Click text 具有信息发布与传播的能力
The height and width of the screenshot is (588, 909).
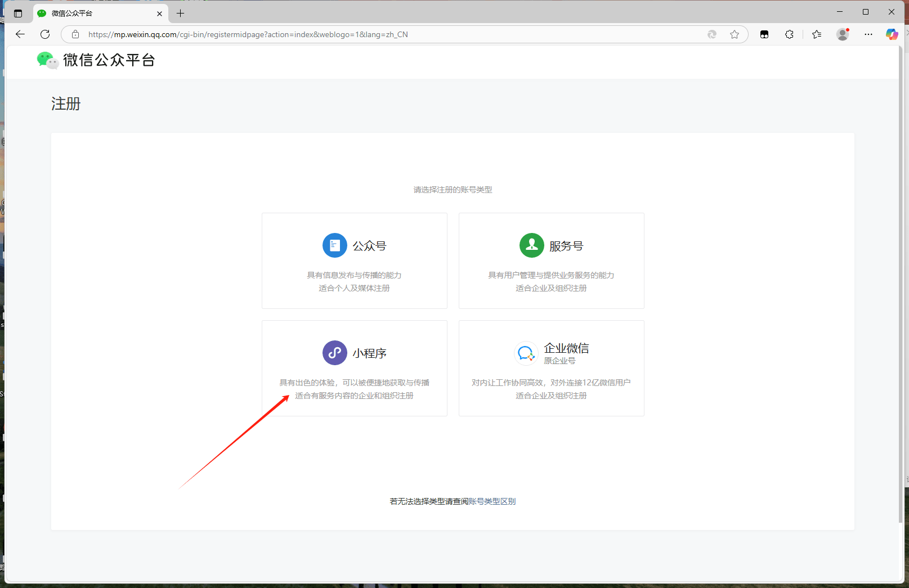(x=355, y=275)
